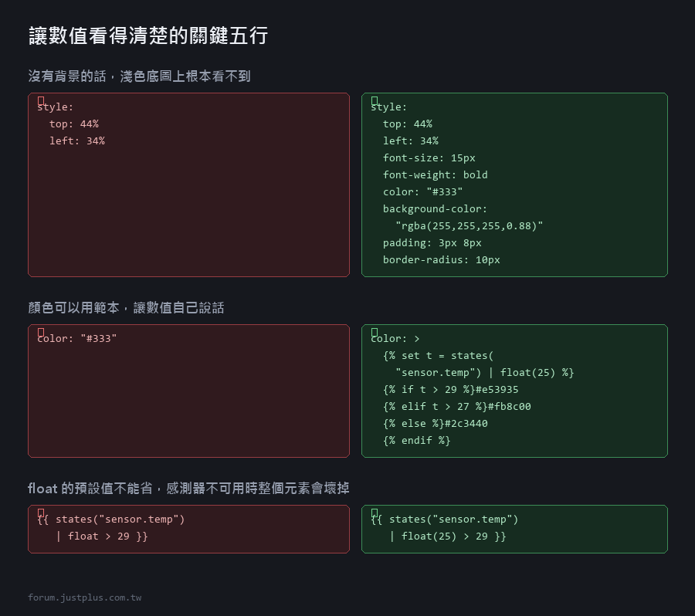This screenshot has width=695, height=616.
Task: Click the #e53935 color code line
Action: [x=451, y=390]
